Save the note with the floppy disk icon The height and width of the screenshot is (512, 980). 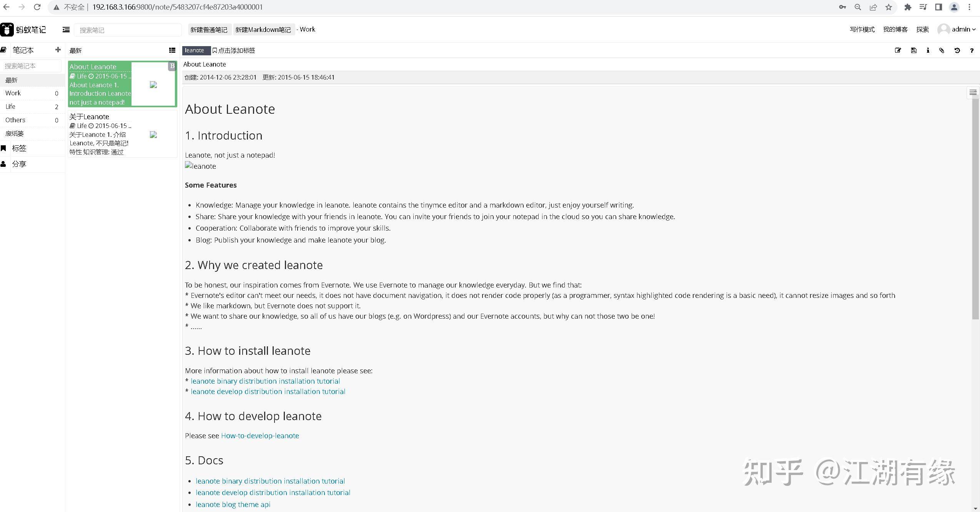[x=914, y=50]
